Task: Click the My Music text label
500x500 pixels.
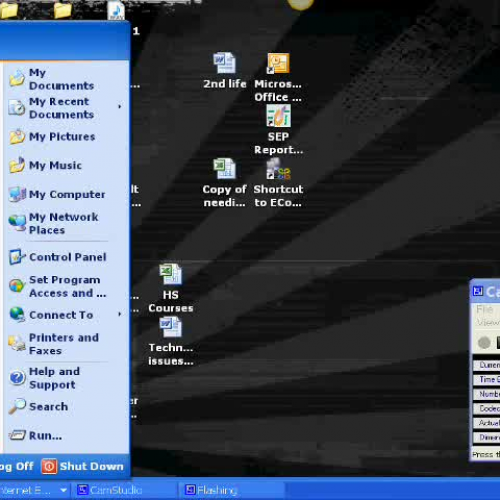Action: click(x=55, y=165)
